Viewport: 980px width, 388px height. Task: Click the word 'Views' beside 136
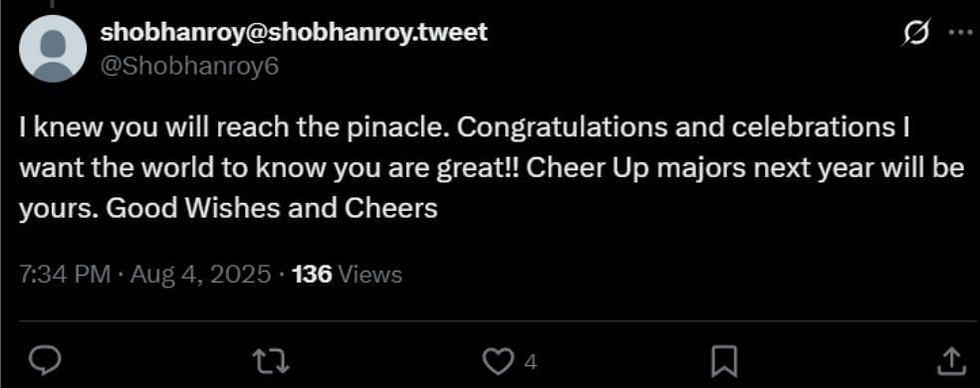(x=369, y=274)
